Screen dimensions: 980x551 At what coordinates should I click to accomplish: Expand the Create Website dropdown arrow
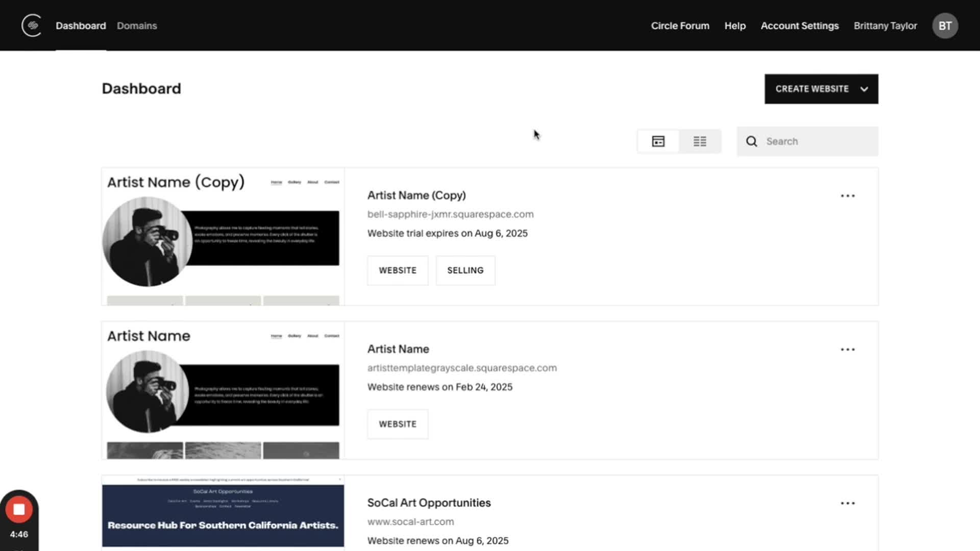pyautogui.click(x=864, y=89)
